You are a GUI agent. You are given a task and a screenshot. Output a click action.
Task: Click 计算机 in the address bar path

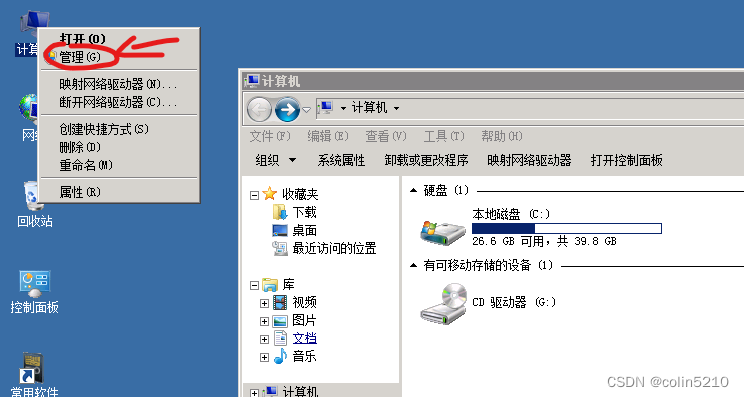pos(369,108)
